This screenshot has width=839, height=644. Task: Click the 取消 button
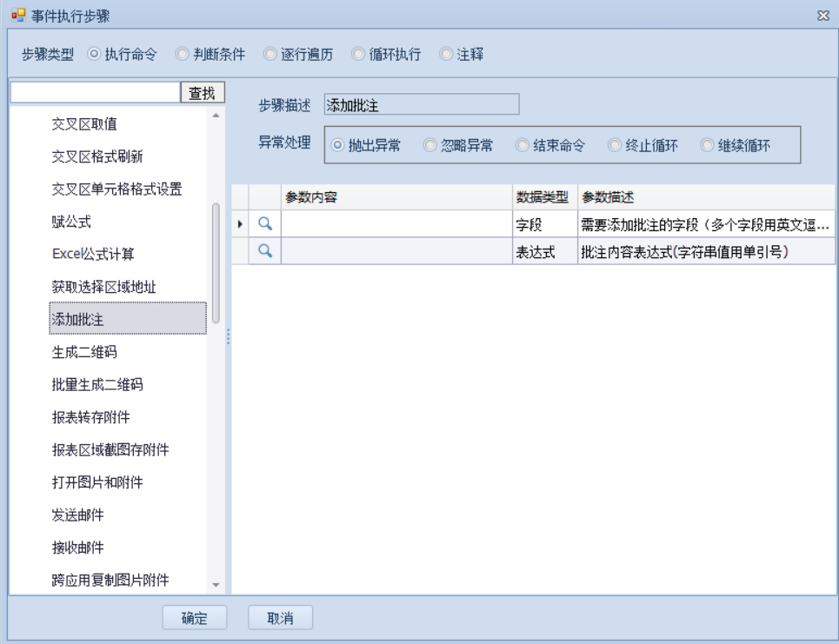click(x=280, y=618)
